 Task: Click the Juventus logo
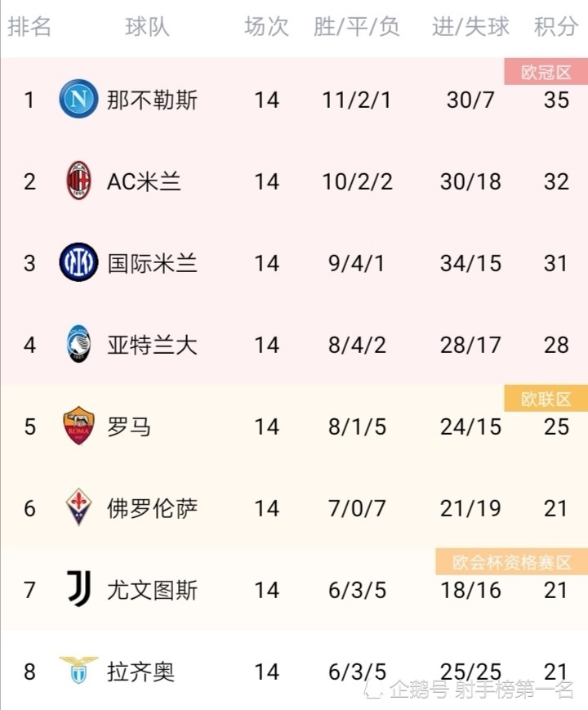coord(78,589)
